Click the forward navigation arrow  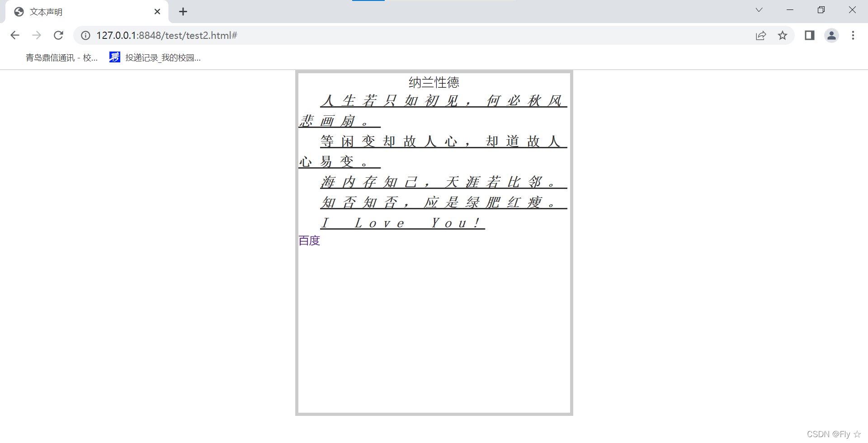click(x=37, y=35)
